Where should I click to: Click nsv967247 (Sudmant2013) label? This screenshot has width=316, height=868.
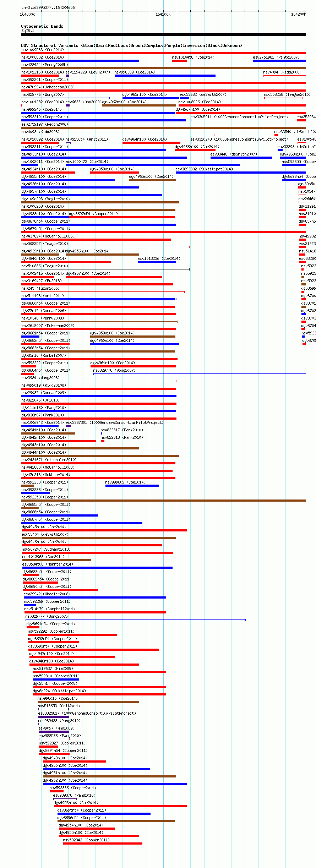point(46,549)
